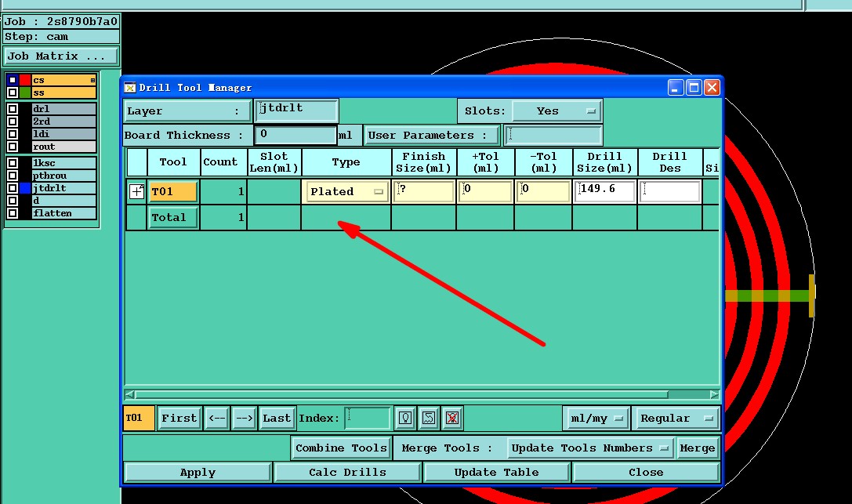Toggle the jtdrlt layer checkbox

pyautogui.click(x=12, y=188)
